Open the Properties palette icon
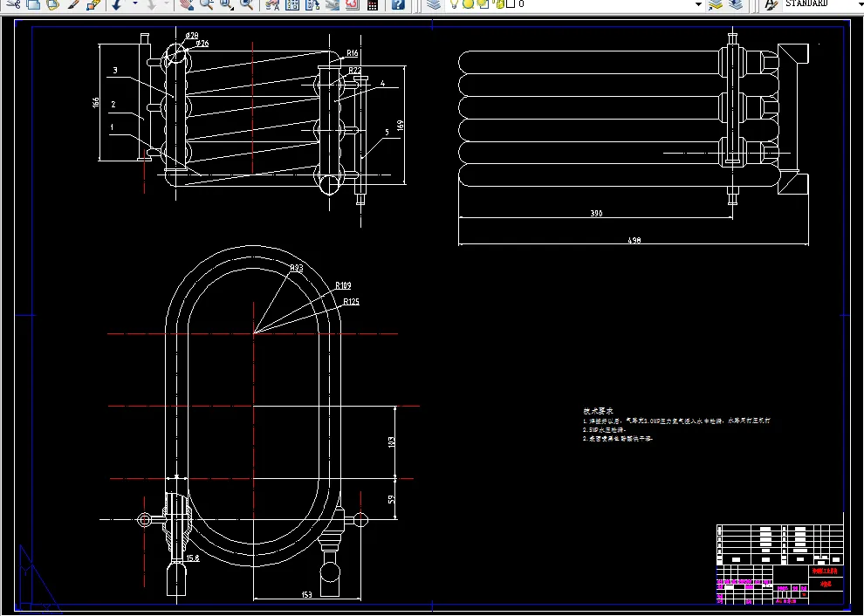This screenshot has height=616, width=864. tap(272, 3)
